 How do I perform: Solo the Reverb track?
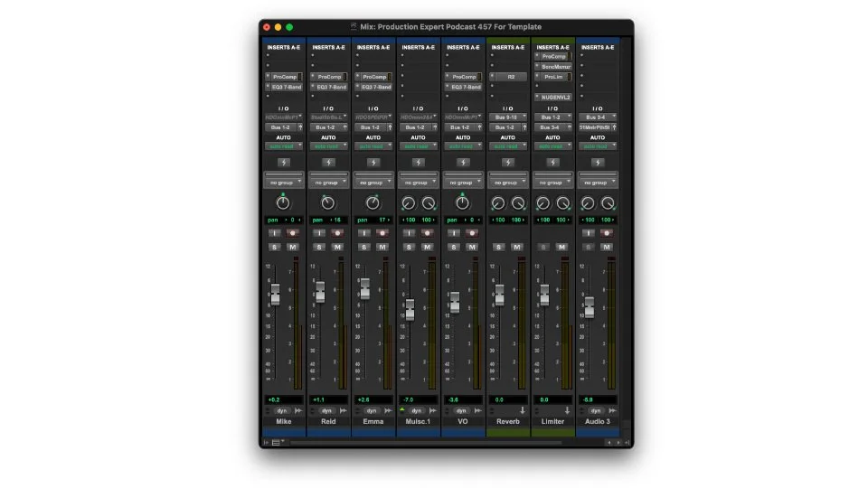[x=498, y=247]
